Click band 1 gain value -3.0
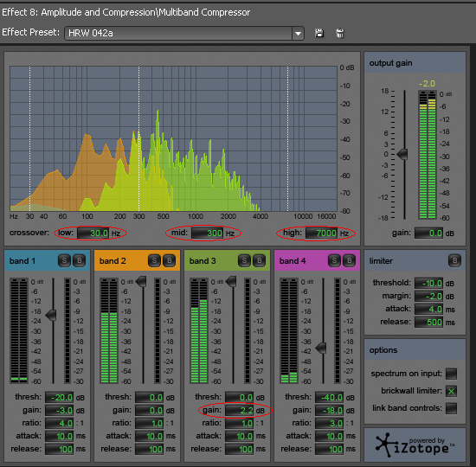 (59, 410)
